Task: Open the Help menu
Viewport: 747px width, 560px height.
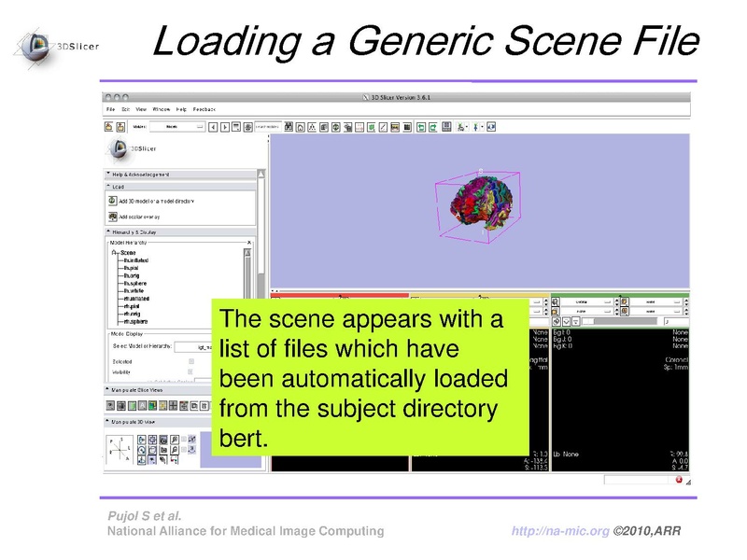Action: click(x=181, y=109)
